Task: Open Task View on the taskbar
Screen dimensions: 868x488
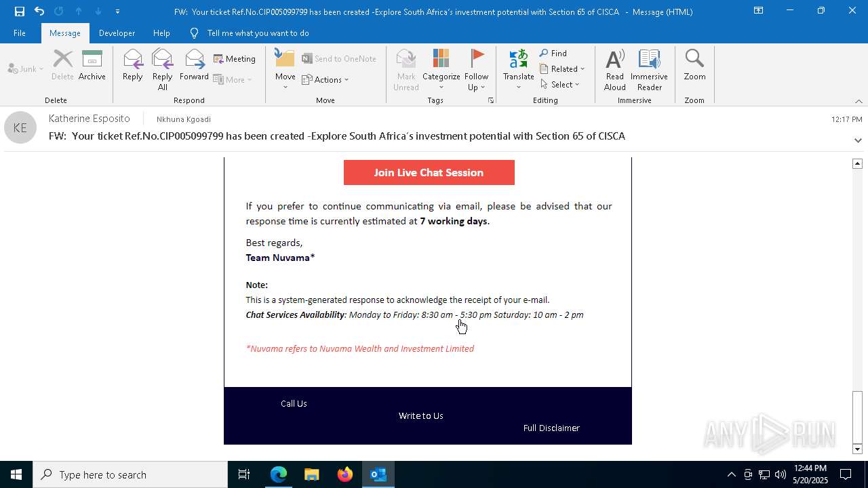Action: coord(244,474)
